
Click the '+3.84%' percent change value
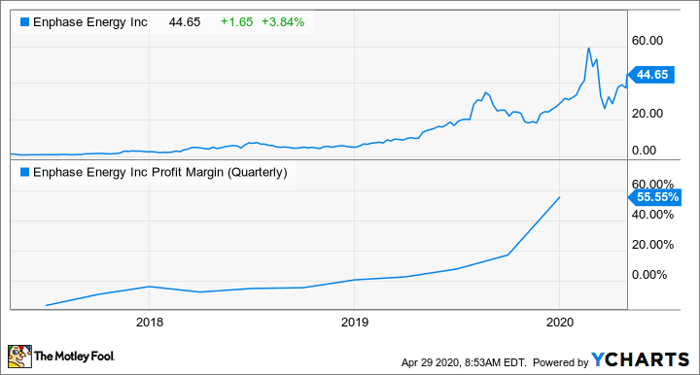(283, 22)
